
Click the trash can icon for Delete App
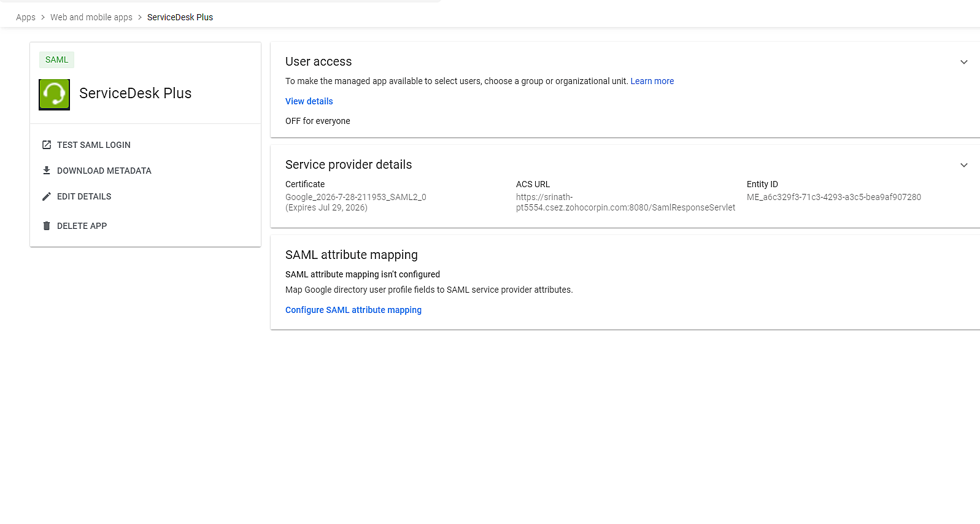tap(47, 226)
